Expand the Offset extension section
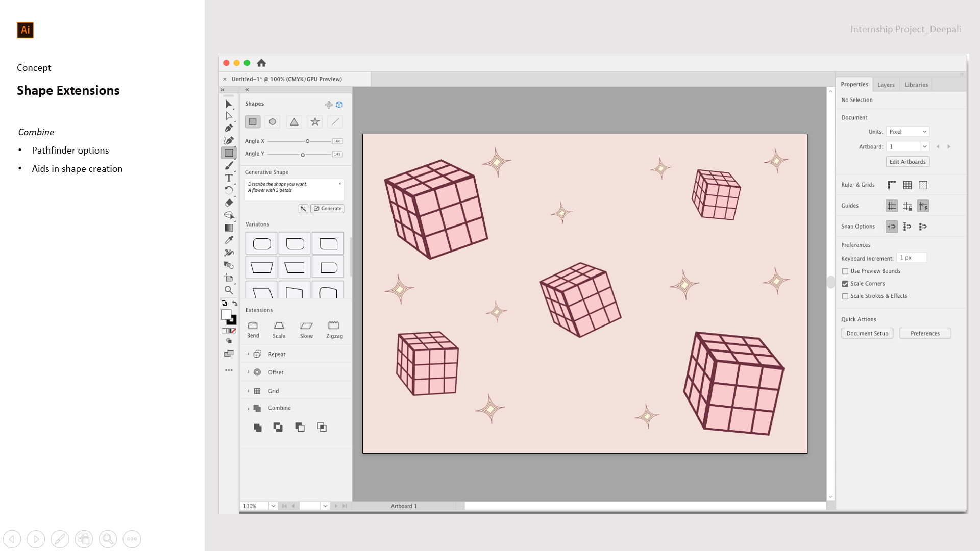This screenshot has width=980, height=551. point(249,372)
